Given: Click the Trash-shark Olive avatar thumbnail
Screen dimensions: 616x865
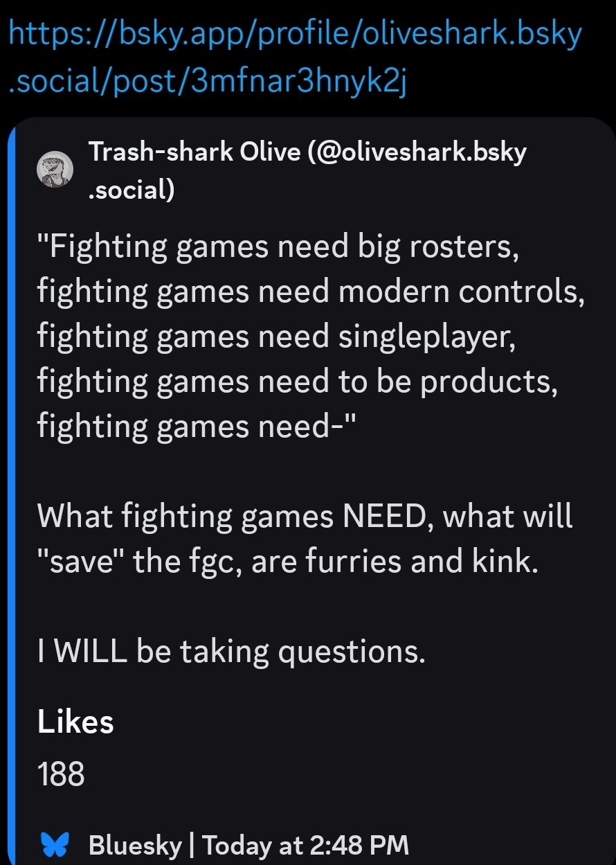Looking at the screenshot, I should click(x=53, y=170).
